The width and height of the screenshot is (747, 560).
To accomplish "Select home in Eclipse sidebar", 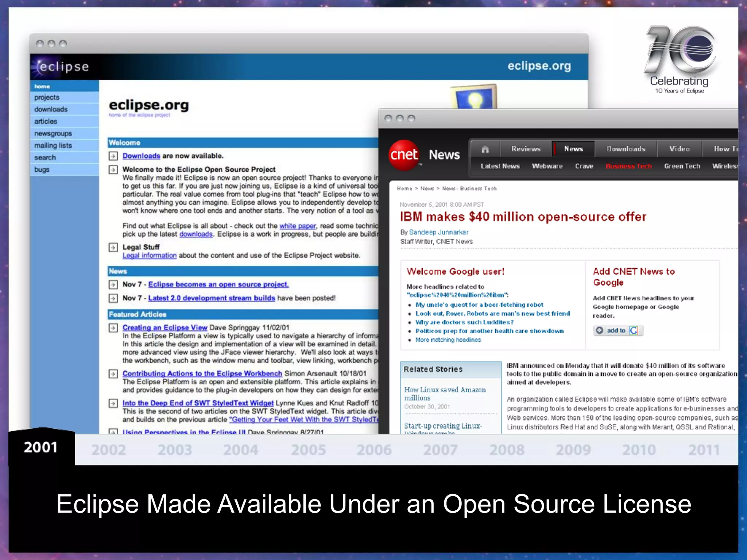I will tap(64, 86).
